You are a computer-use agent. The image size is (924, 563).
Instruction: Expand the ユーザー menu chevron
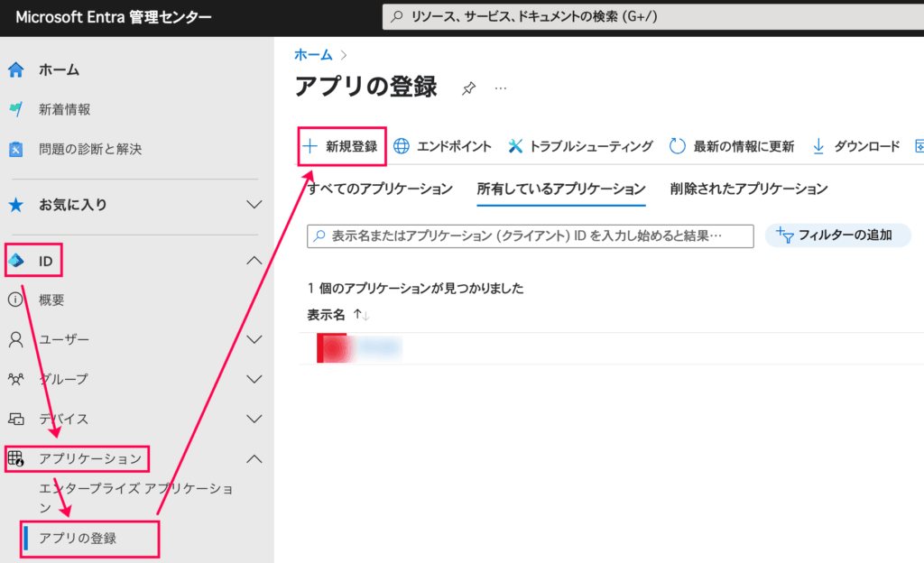254,340
